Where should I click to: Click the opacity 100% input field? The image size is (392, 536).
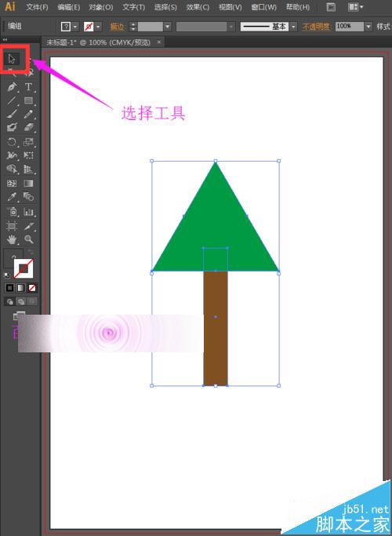pyautogui.click(x=350, y=27)
